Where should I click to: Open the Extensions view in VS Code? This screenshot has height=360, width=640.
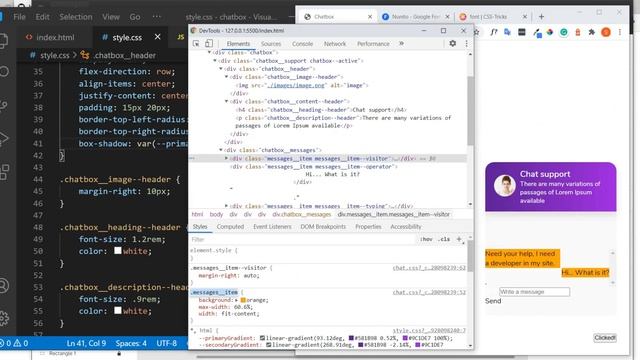[4, 172]
